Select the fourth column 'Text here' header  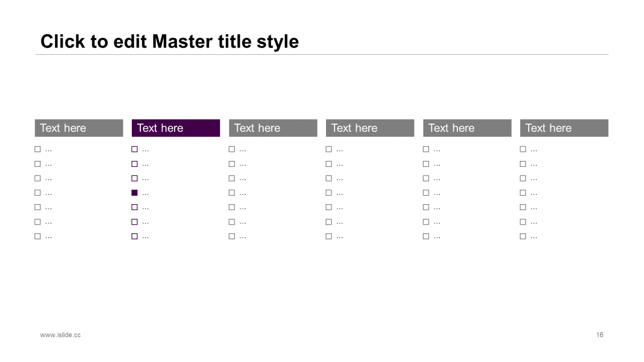(370, 128)
